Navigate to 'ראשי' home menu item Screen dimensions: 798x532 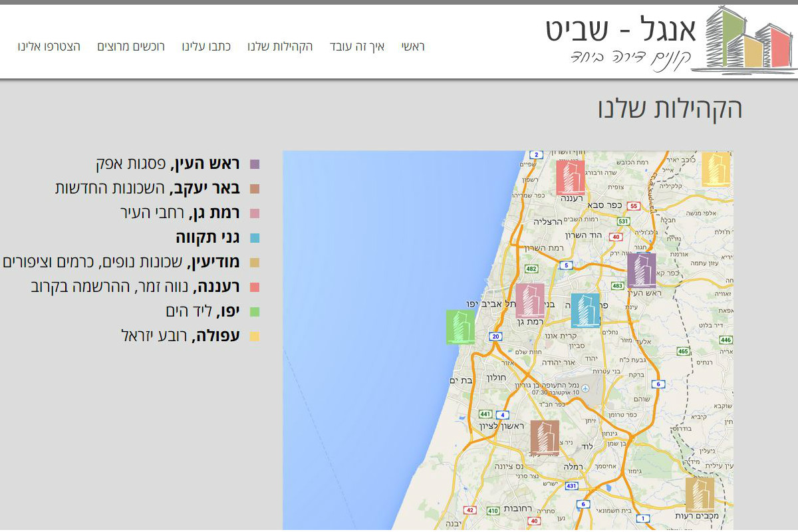pos(412,47)
